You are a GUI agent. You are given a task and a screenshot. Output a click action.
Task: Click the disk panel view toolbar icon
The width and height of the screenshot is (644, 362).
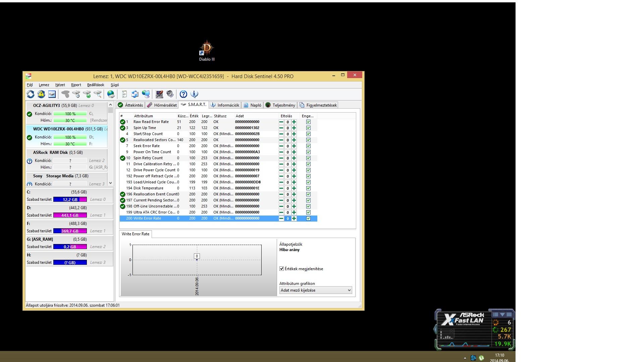52,94
